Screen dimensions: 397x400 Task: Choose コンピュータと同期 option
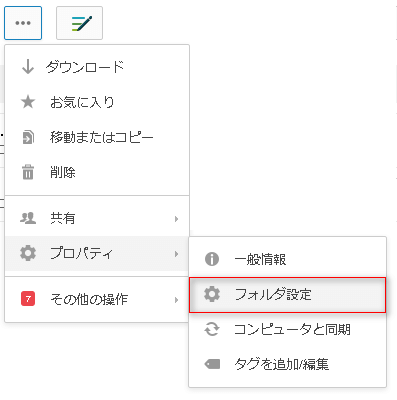pos(287,329)
